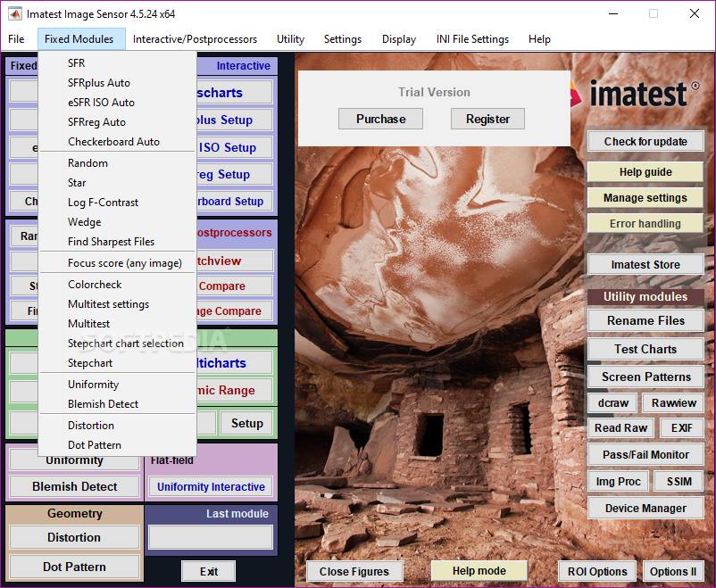The image size is (716, 588).
Task: Open the Pass/Fail Monitor
Action: click(x=645, y=455)
